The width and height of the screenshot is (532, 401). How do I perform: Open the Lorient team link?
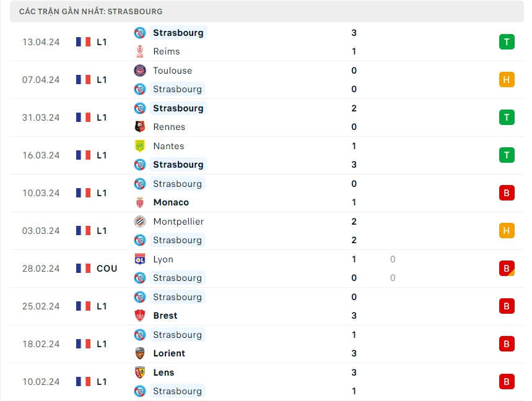pos(169,353)
